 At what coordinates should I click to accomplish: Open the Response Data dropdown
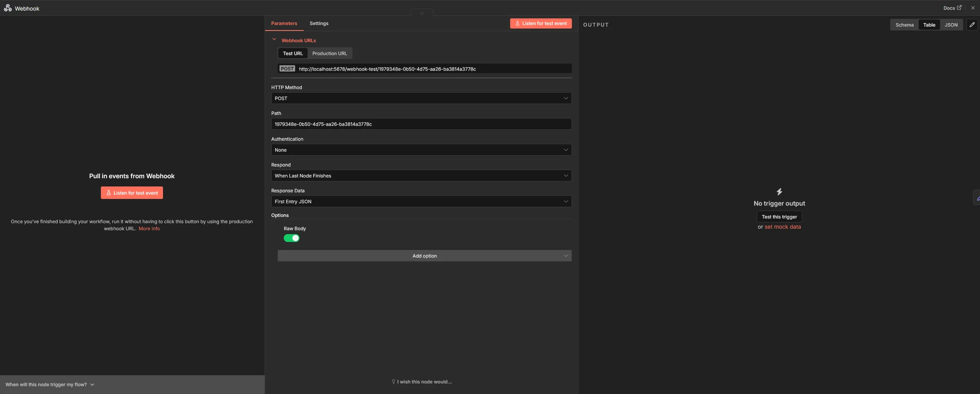421,201
